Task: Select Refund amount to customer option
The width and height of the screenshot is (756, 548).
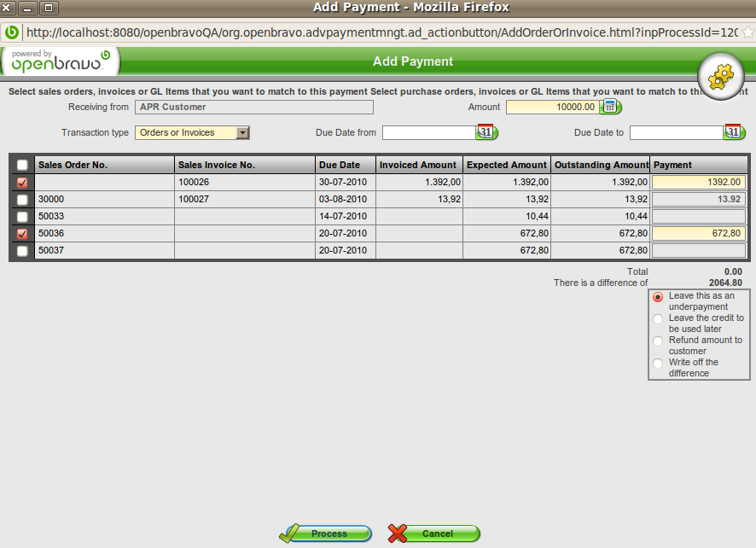Action: tap(657, 341)
